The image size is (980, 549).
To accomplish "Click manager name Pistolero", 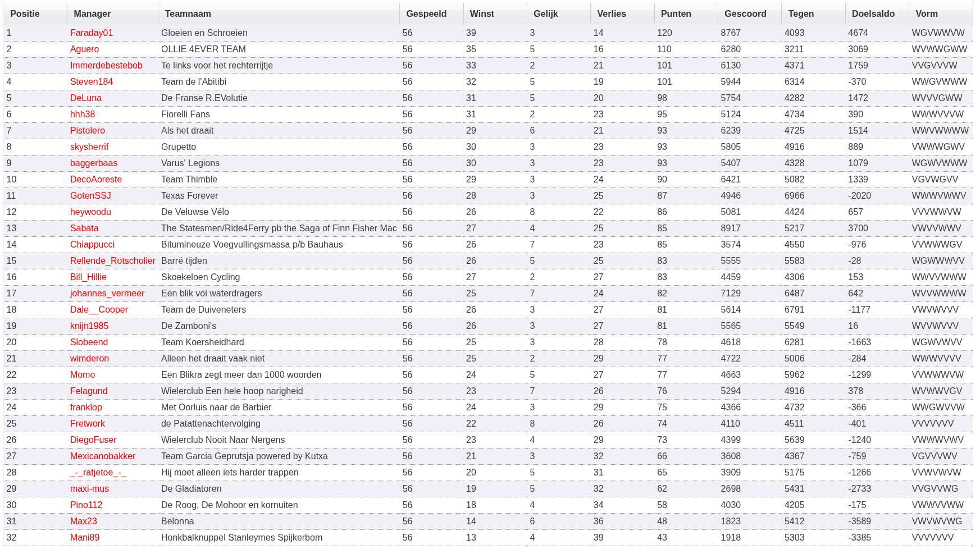I will point(88,131).
